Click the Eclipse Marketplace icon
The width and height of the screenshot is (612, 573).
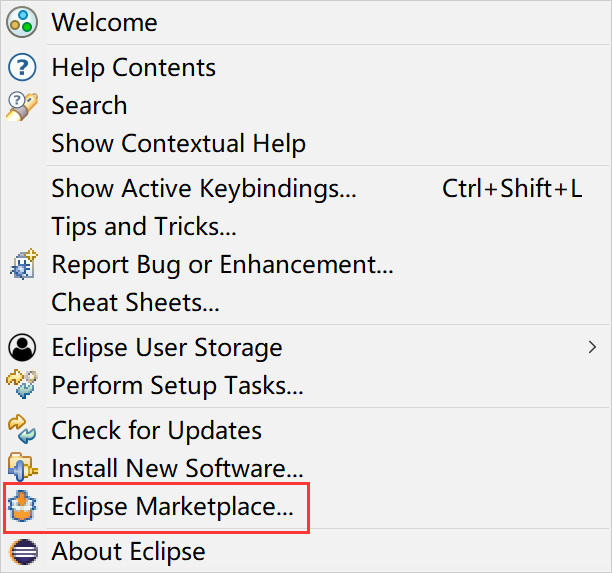(22, 506)
